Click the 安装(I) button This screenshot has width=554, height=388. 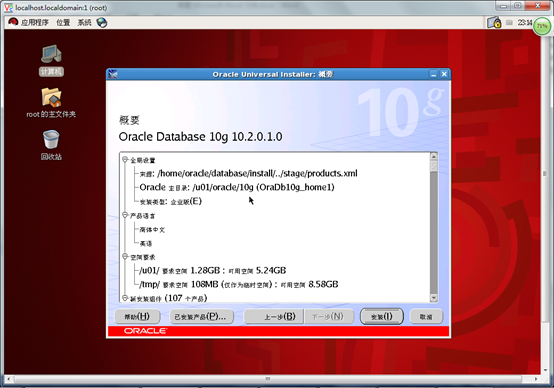381,316
